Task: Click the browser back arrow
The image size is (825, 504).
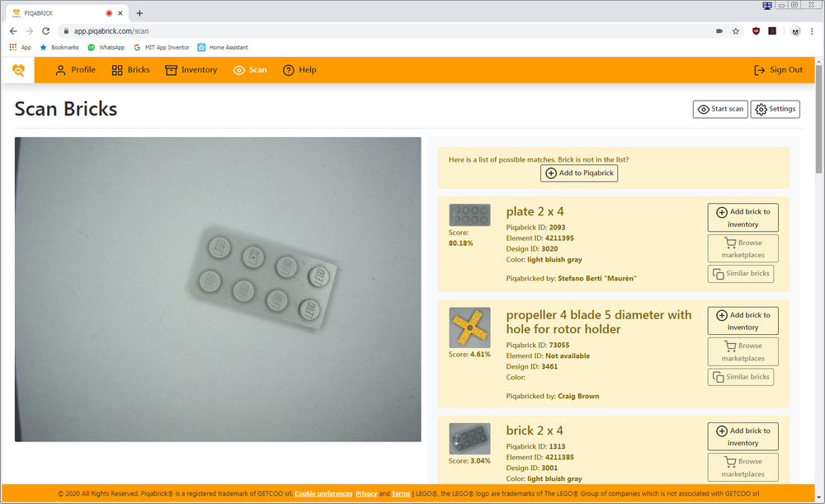Action: 13,31
